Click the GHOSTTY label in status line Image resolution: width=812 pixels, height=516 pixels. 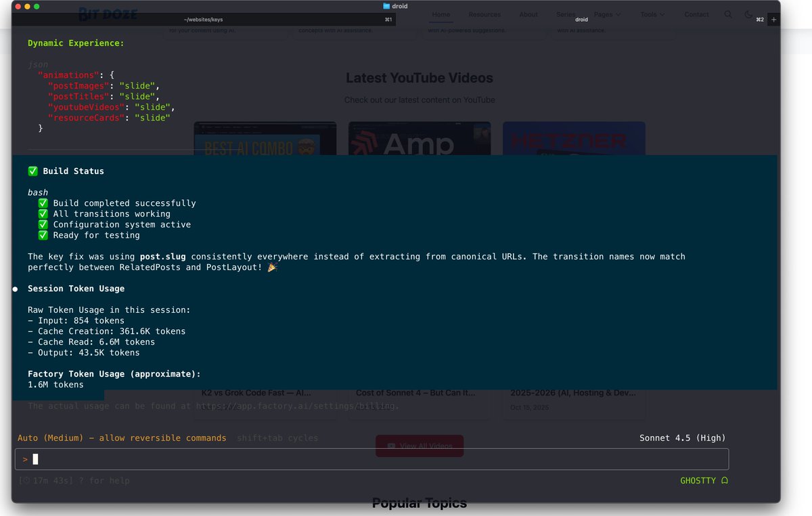(698, 481)
